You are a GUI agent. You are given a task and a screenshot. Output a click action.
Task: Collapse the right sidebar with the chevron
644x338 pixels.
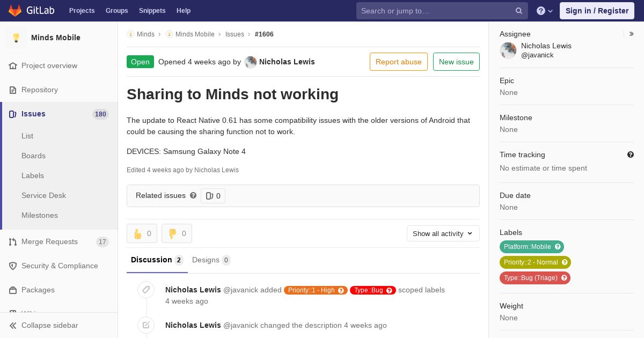click(x=632, y=34)
